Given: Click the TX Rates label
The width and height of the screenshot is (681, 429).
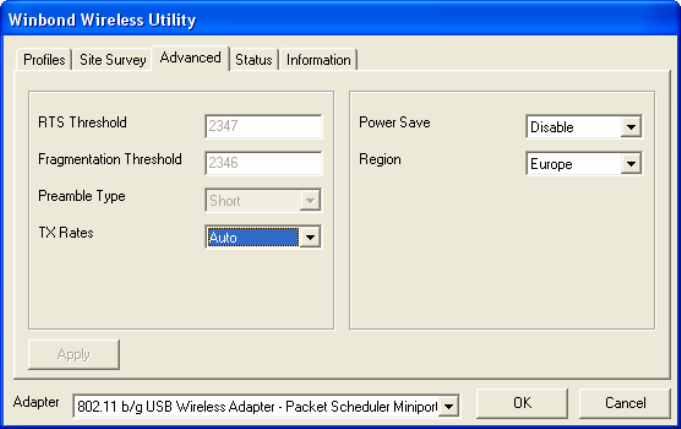Looking at the screenshot, I should coord(66,233).
